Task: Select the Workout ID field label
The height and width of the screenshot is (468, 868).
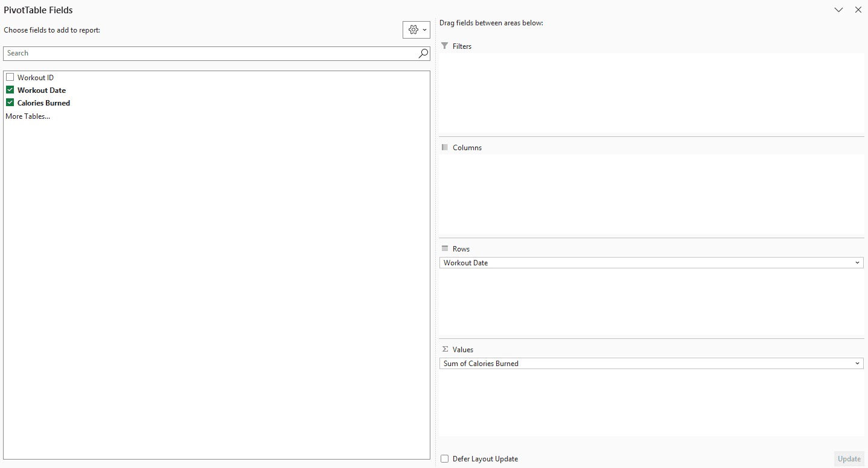Action: click(36, 78)
